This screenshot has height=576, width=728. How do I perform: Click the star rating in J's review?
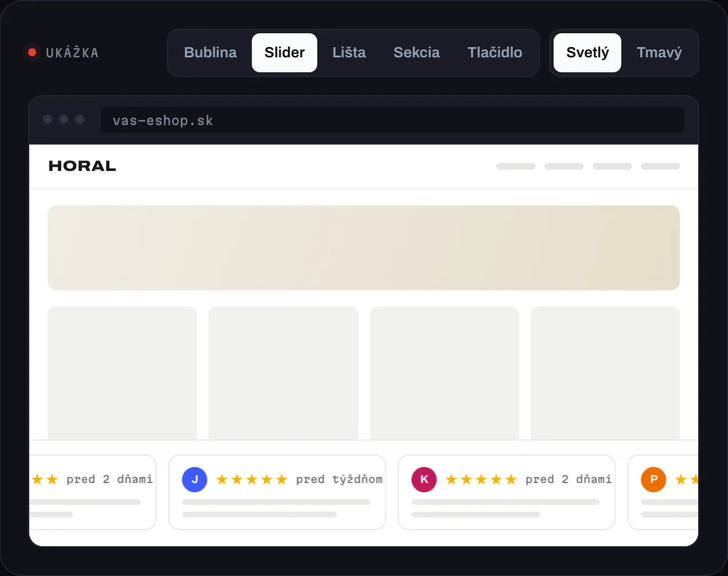click(252, 480)
